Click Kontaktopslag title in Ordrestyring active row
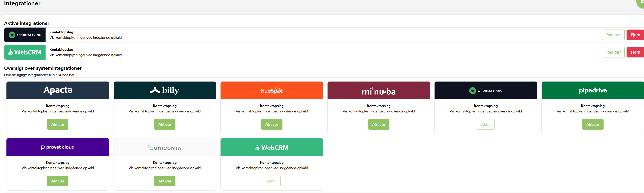The width and height of the screenshot is (644, 193). (x=61, y=32)
